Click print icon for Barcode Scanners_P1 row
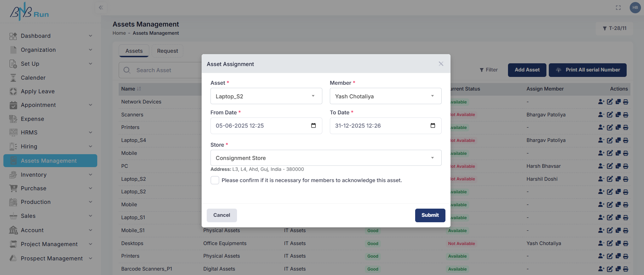The image size is (644, 275). pyautogui.click(x=626, y=269)
